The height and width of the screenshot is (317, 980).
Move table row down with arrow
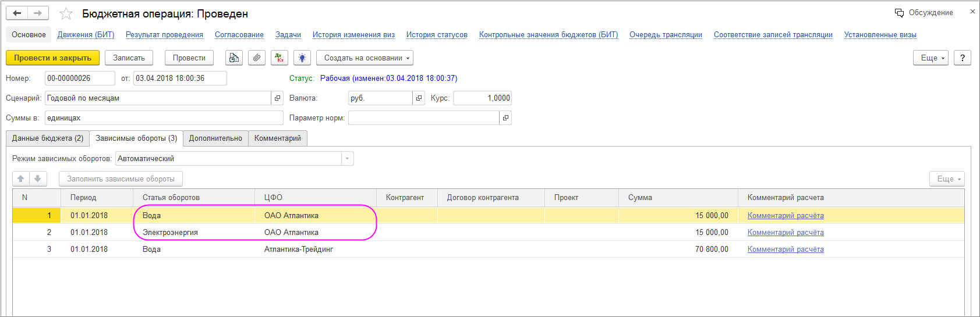point(37,179)
